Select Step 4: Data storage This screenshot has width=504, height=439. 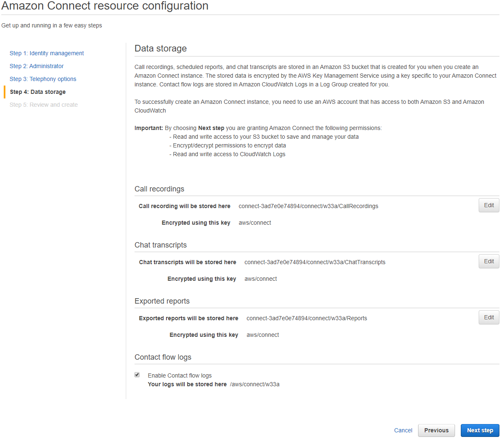(38, 92)
